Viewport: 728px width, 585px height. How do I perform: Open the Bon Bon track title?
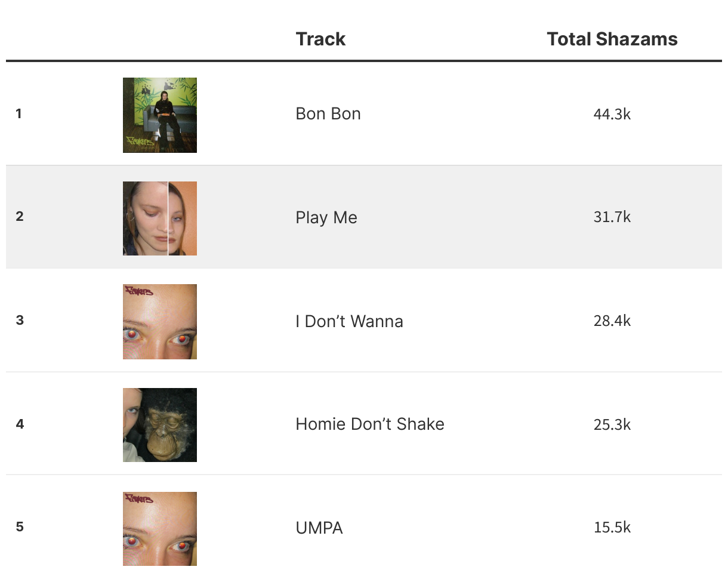click(x=328, y=113)
